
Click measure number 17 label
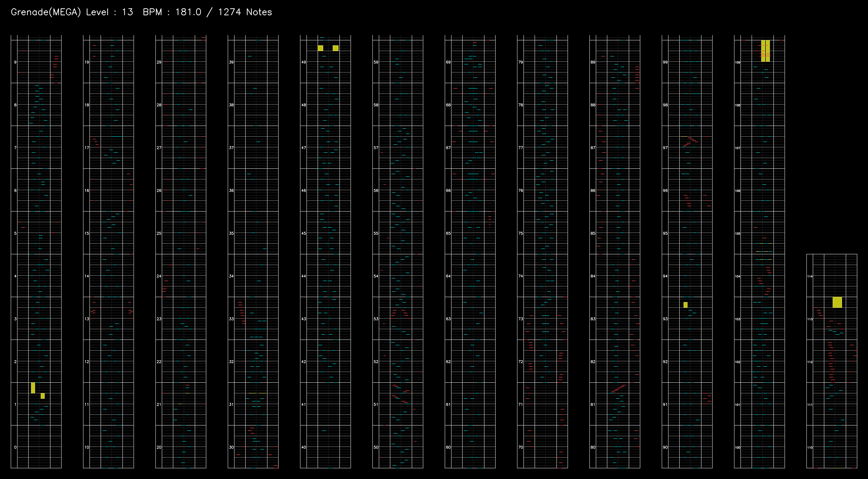(87, 148)
